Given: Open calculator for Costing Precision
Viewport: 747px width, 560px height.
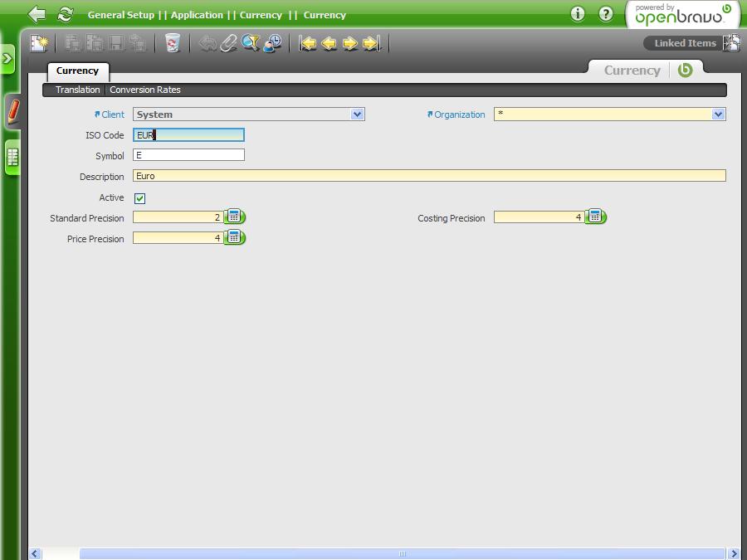Looking at the screenshot, I should (595, 217).
